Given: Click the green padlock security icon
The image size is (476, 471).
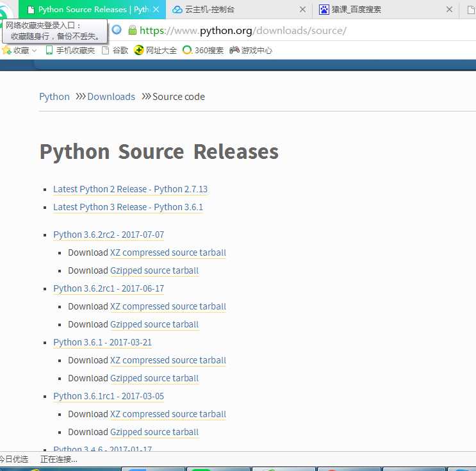Looking at the screenshot, I should pyautogui.click(x=133, y=30).
